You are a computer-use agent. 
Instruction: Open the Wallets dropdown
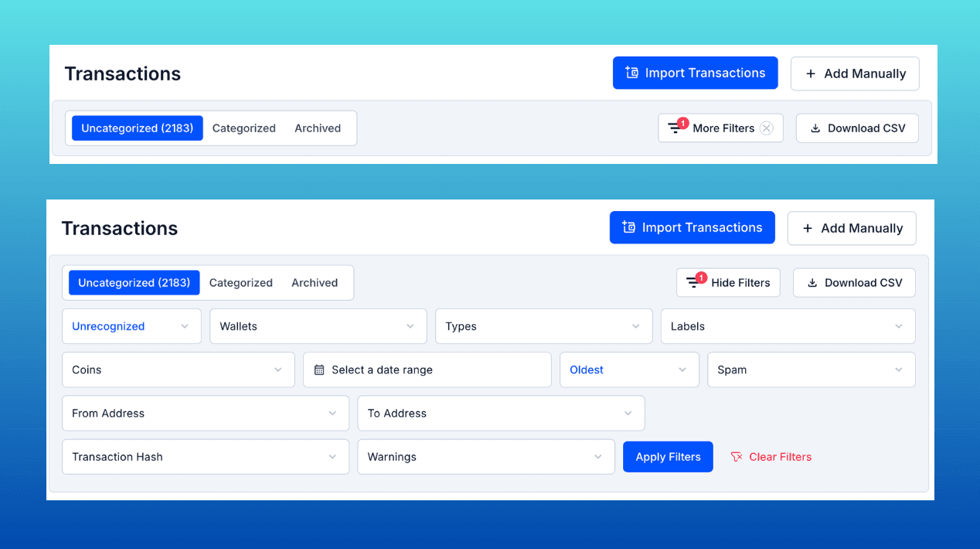pos(318,326)
